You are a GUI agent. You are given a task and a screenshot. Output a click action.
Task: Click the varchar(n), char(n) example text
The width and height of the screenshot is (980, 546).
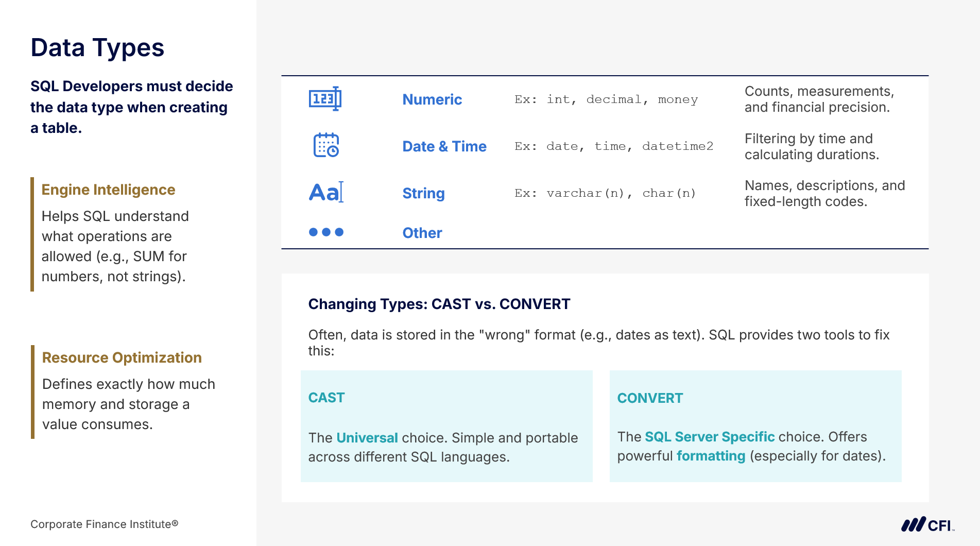(621, 193)
